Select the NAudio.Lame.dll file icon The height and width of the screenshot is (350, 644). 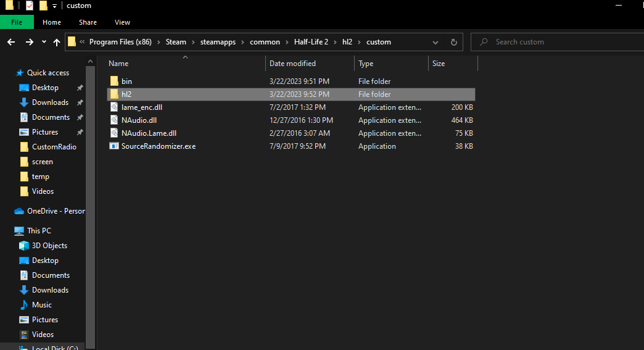(x=114, y=133)
